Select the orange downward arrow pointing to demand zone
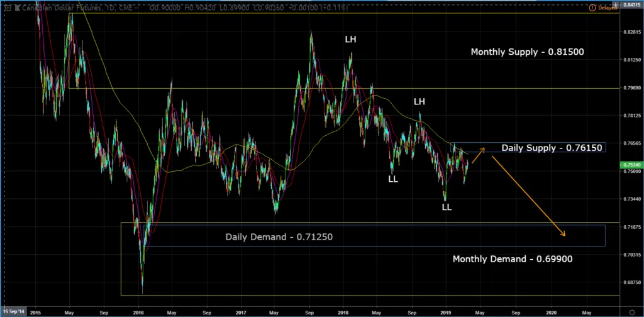The width and height of the screenshot is (644, 317). tap(528, 196)
